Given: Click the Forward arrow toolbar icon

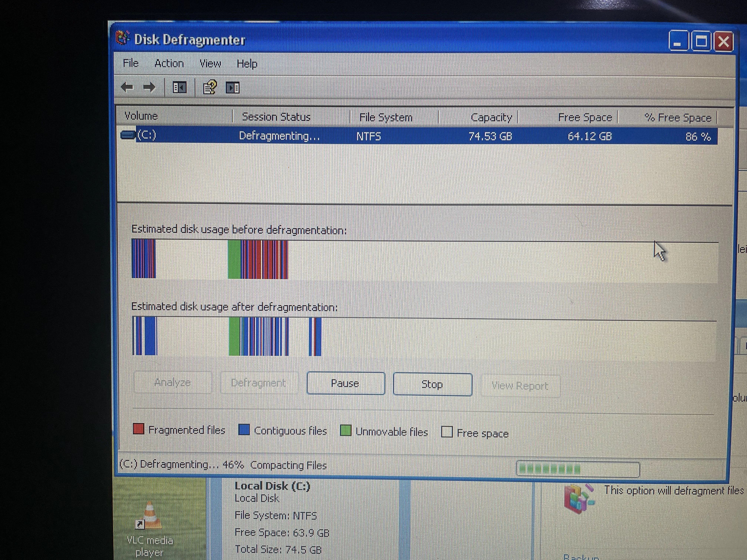Looking at the screenshot, I should pyautogui.click(x=149, y=87).
